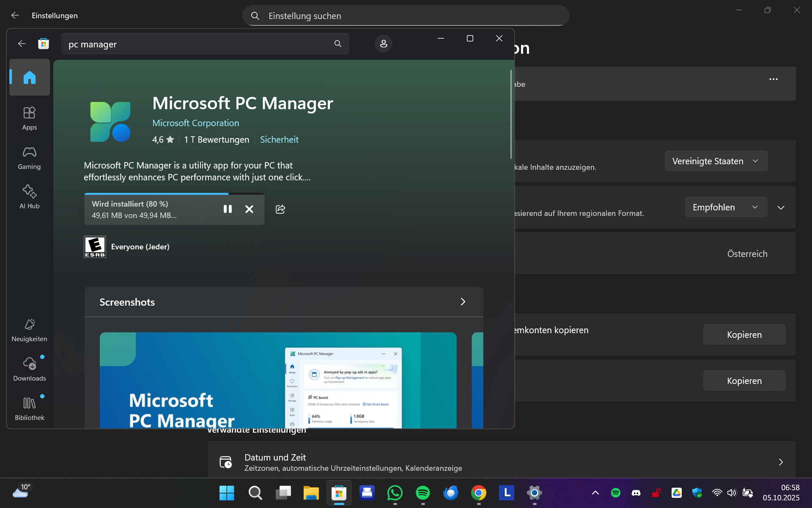Open the Empfohlen format dropdown

[726, 207]
